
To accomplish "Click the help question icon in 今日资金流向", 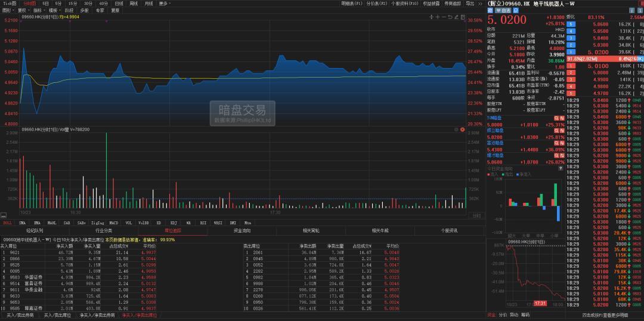I will pos(560,168).
